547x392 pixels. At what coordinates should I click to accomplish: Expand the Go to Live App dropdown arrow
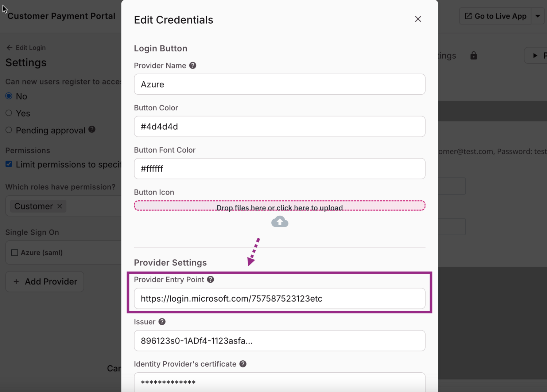coord(538,16)
